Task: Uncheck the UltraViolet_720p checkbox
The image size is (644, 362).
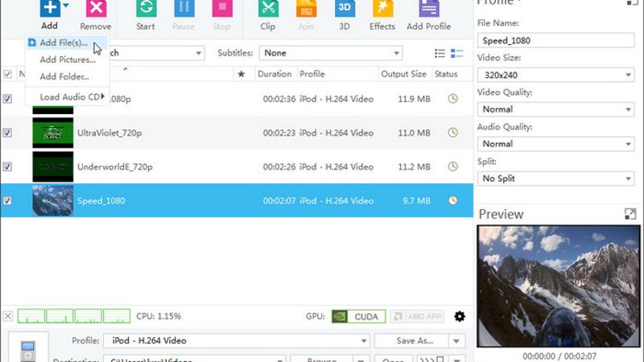Action: point(7,133)
